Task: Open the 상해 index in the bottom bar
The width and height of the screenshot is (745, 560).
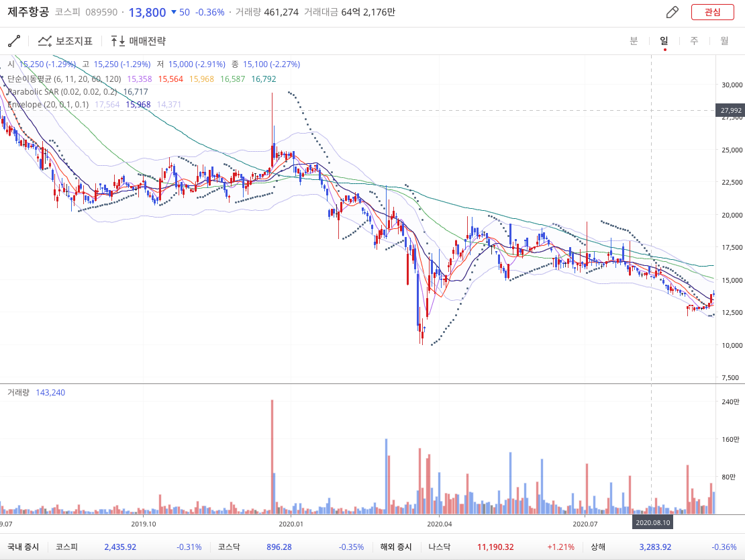Action: [599, 547]
